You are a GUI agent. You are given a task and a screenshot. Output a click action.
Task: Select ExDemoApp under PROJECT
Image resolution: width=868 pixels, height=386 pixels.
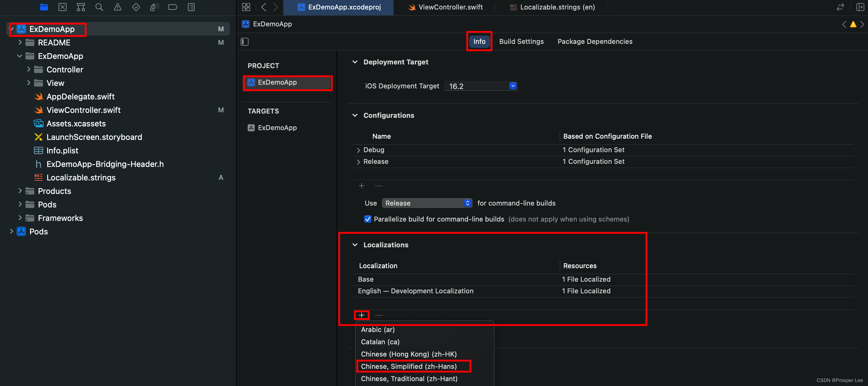pos(287,82)
